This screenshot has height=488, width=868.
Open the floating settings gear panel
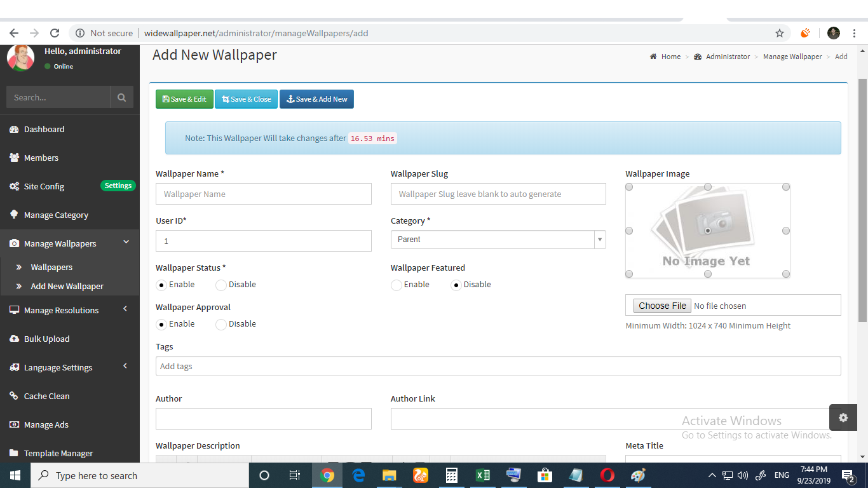coord(843,417)
